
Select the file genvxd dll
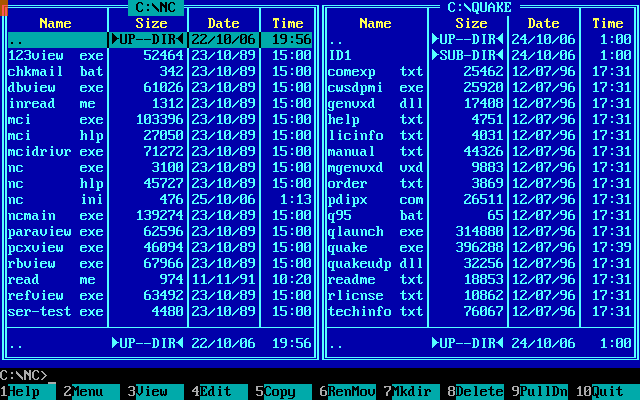point(480,103)
